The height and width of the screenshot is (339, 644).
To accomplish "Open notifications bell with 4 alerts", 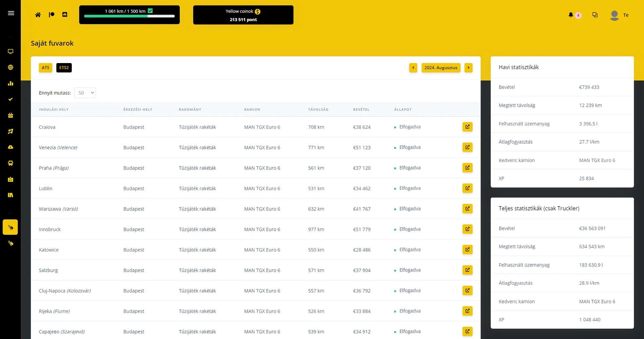I will coord(571,15).
